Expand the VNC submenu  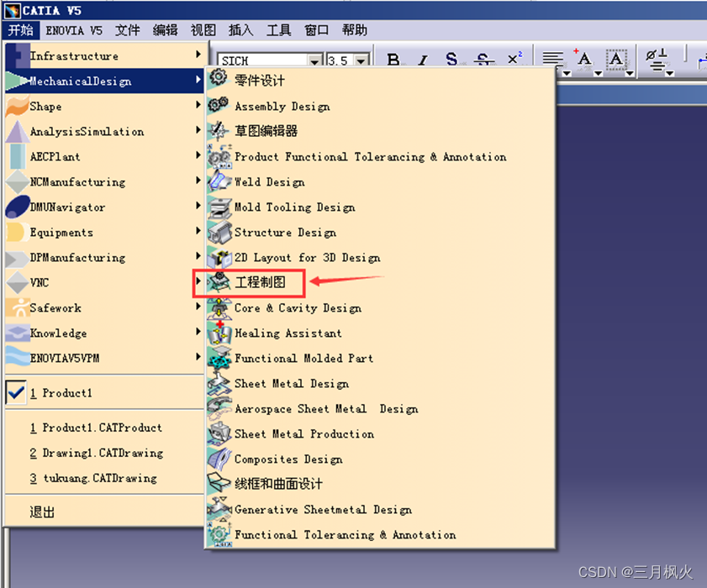(x=104, y=283)
